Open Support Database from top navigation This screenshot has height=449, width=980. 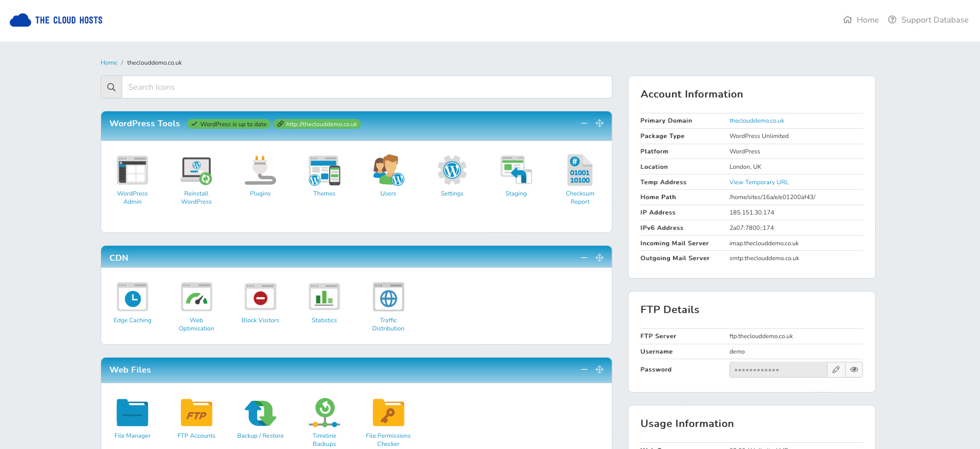point(928,20)
